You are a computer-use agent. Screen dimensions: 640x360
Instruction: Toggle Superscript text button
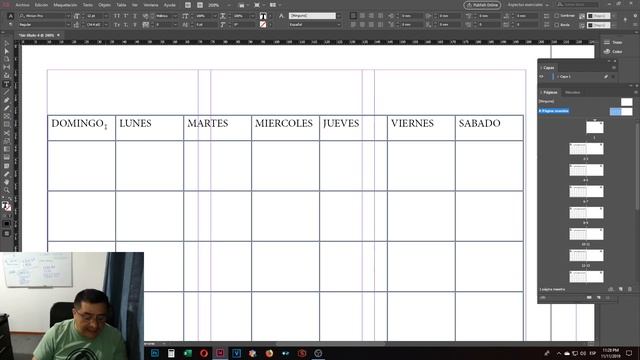[126, 16]
